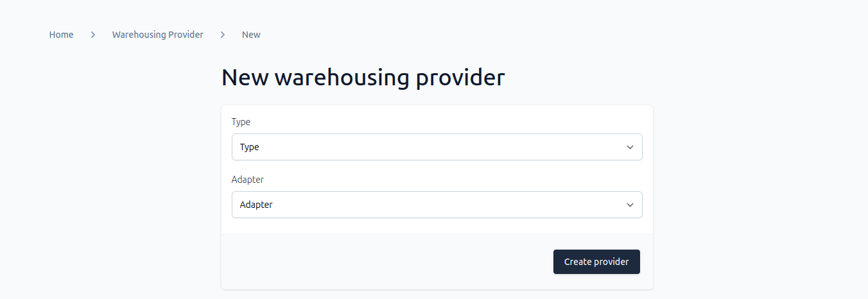This screenshot has height=299, width=868.
Task: Open the Type dropdown
Action: pyautogui.click(x=437, y=147)
